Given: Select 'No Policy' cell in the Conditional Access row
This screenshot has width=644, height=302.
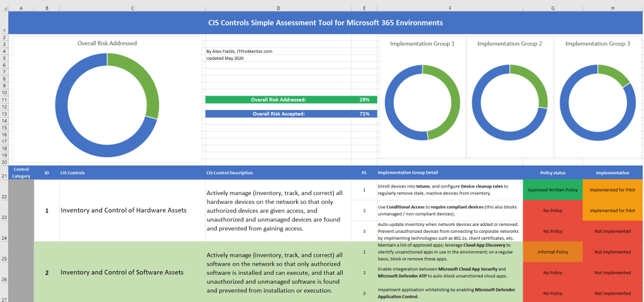Looking at the screenshot, I should pyautogui.click(x=553, y=210).
